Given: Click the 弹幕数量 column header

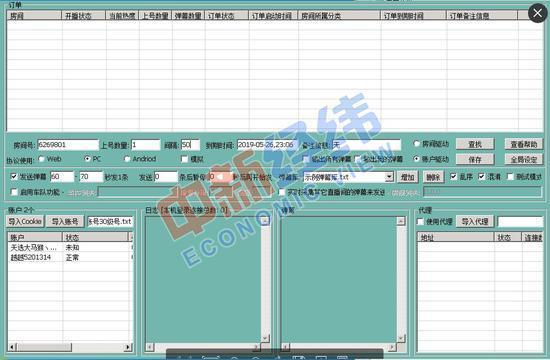Looking at the screenshot, I should [188, 15].
